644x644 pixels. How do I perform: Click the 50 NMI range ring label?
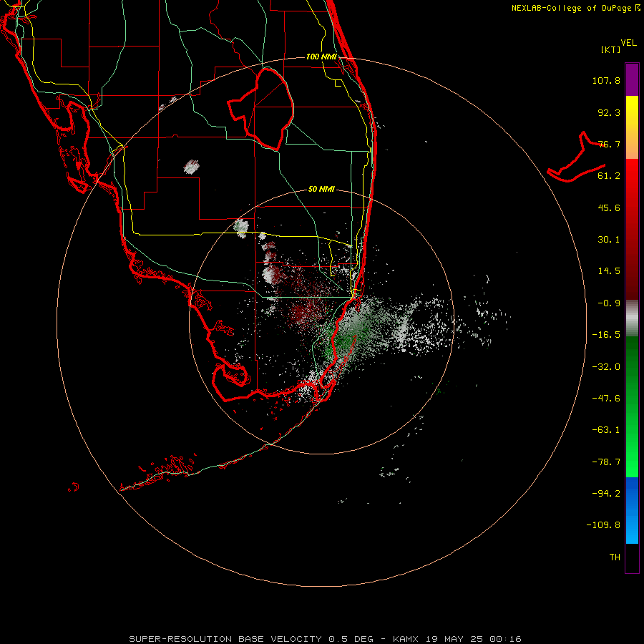click(x=321, y=189)
